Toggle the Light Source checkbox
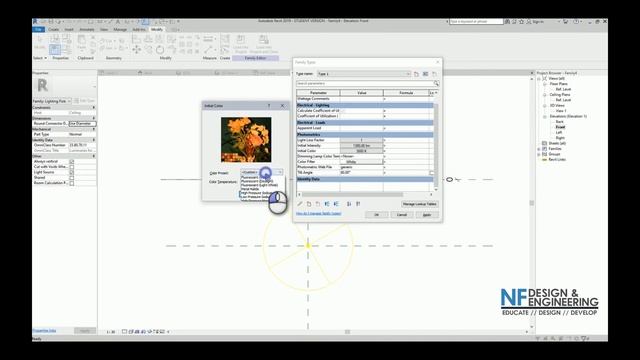The height and width of the screenshot is (360, 640). pos(72,172)
